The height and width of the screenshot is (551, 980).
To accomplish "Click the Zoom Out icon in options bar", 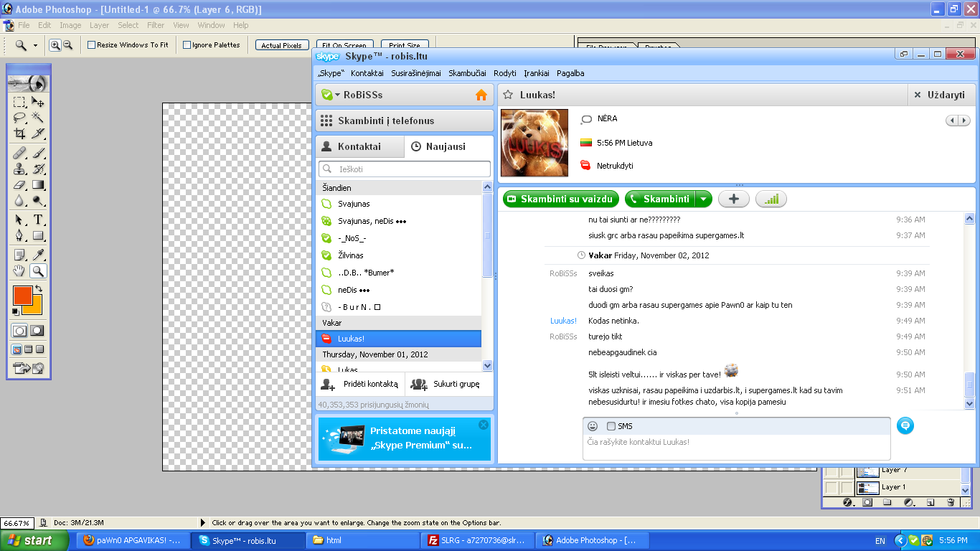I will pyautogui.click(x=68, y=45).
